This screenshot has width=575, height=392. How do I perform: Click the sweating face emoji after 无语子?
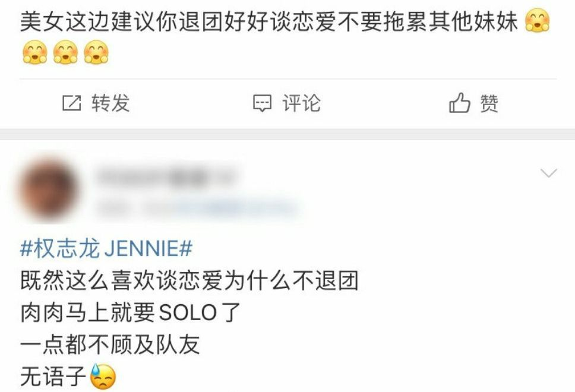103,377
